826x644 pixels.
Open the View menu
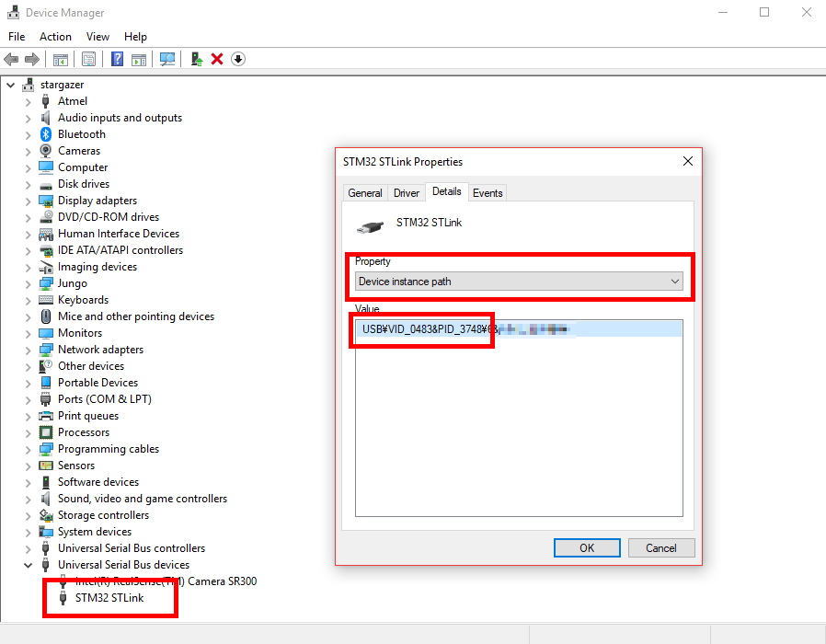(x=98, y=37)
